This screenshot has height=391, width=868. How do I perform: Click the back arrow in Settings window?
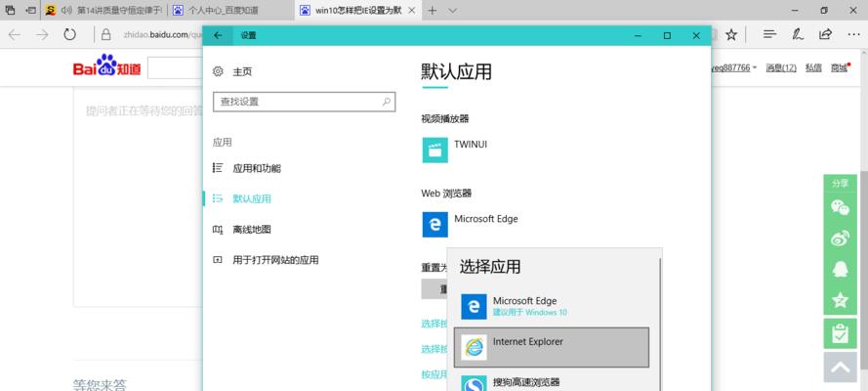point(218,35)
